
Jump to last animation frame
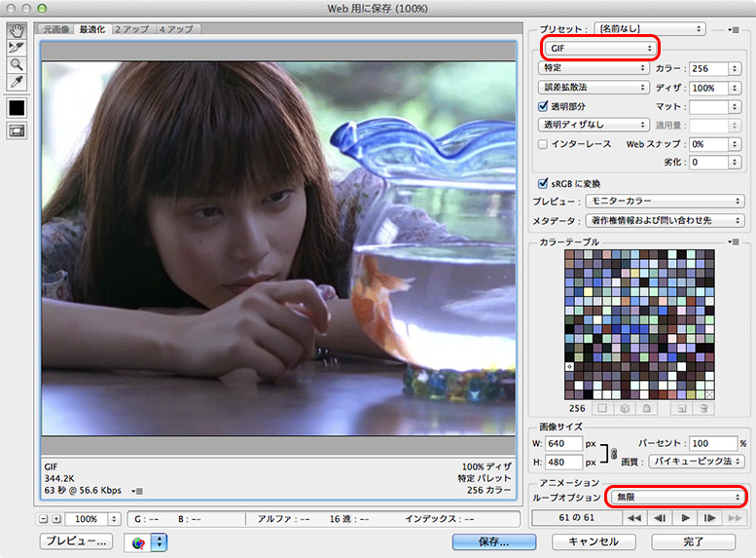click(736, 518)
